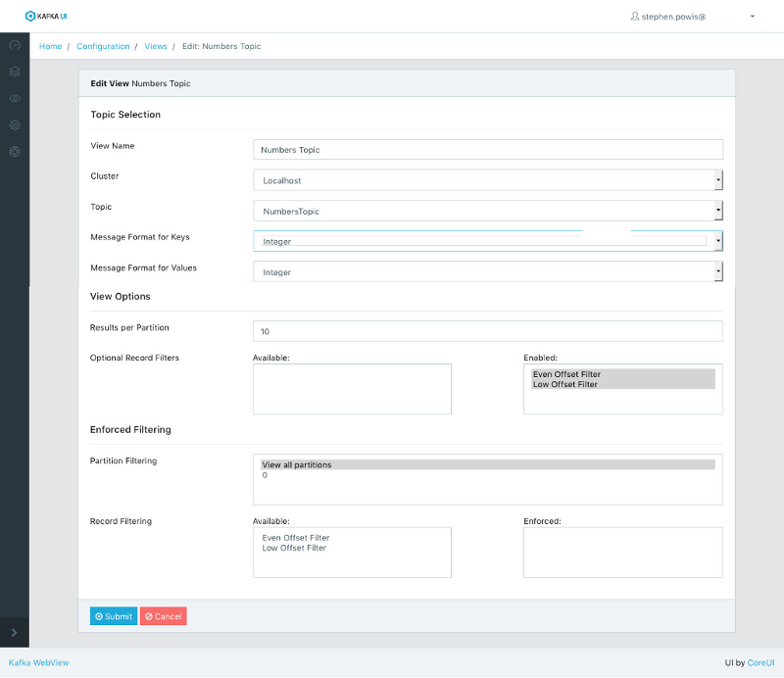Click the View Name input field

pos(487,150)
